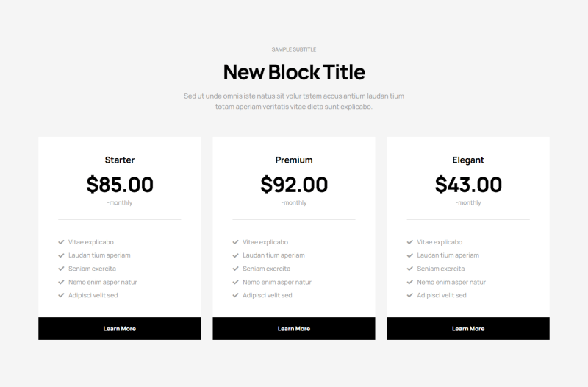Viewport: 588px width, 387px height.
Task: Click checkmark beside Premium's Vitae explicabo
Action: click(x=235, y=242)
